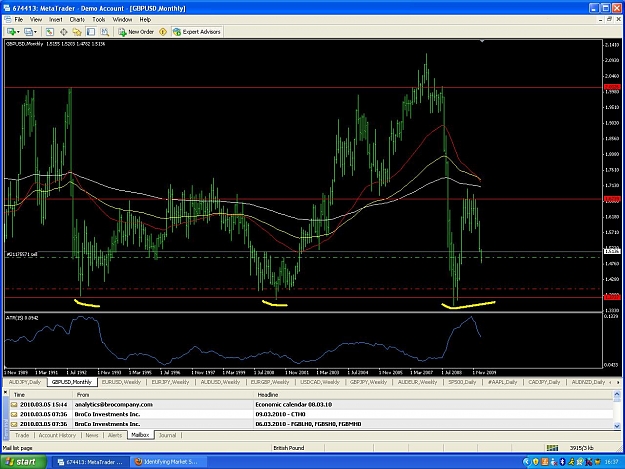Screen dimensions: 625x469
Task: Open the Windows start button
Action: pos(23,462)
